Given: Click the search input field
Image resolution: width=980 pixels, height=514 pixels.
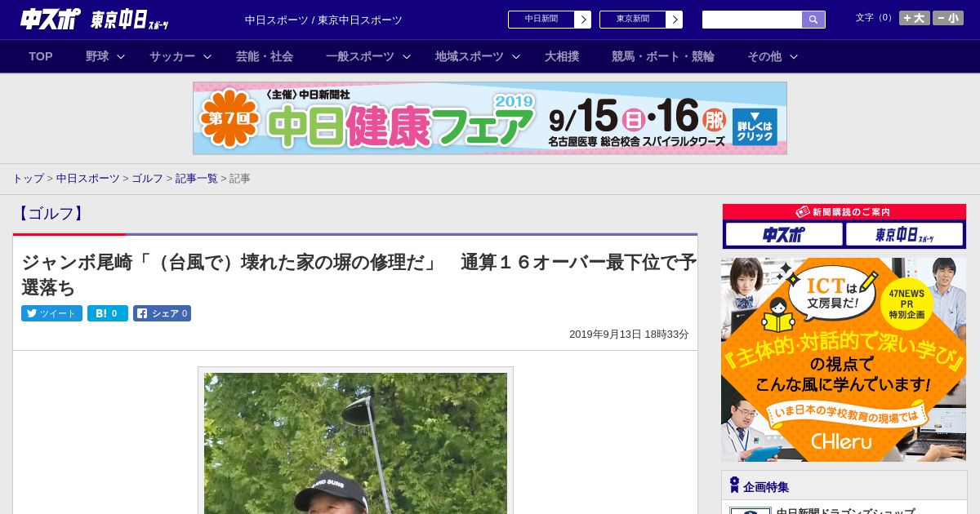Looking at the screenshot, I should [752, 20].
